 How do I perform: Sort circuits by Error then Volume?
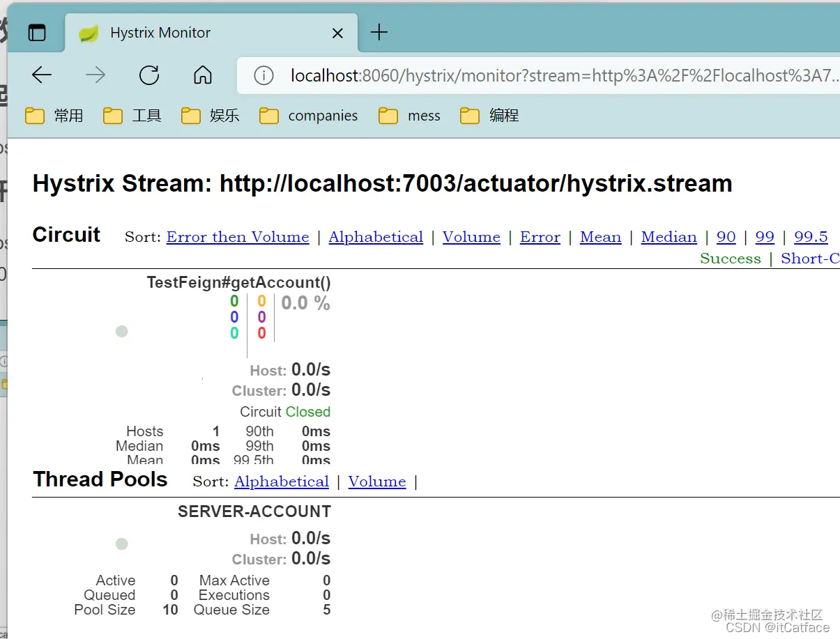coord(238,237)
